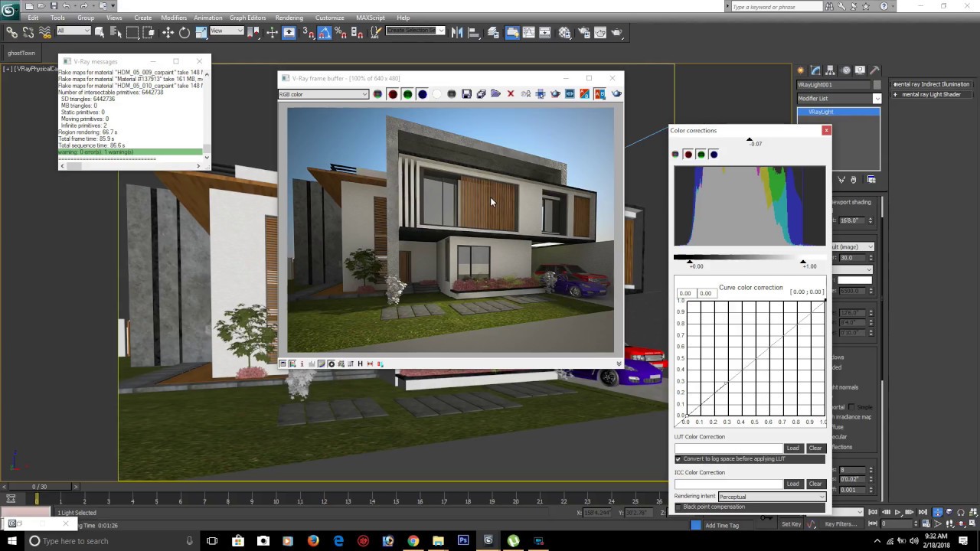Open the MAXScript menu
The image size is (980, 551).
371,18
